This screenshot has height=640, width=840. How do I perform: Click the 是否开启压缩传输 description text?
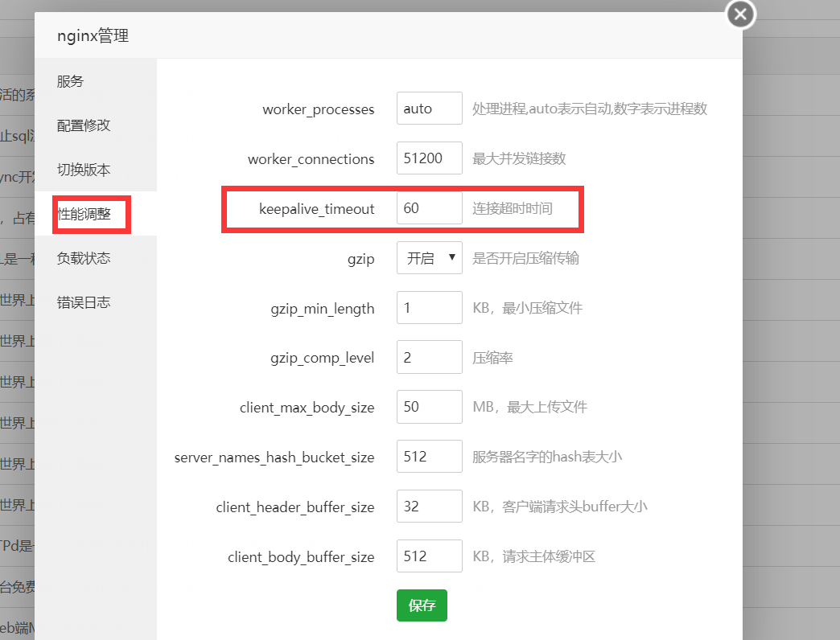(525, 258)
